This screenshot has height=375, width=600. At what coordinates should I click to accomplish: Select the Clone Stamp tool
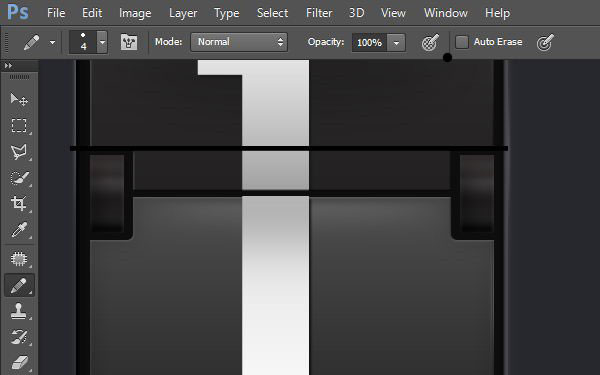(x=19, y=311)
